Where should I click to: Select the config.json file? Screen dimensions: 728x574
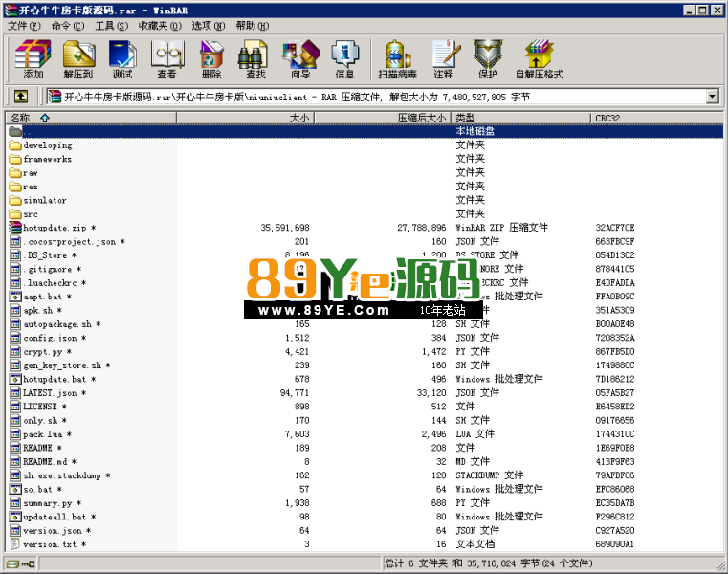point(48,338)
